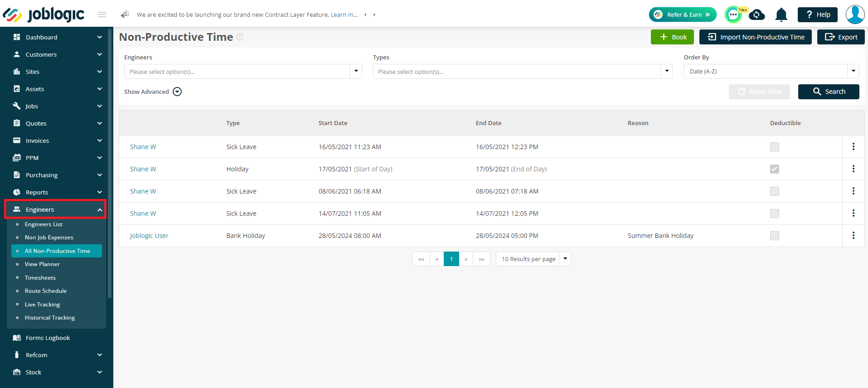
Task: Toggle Deductible checkbox for Bank Holiday row
Action: click(775, 236)
